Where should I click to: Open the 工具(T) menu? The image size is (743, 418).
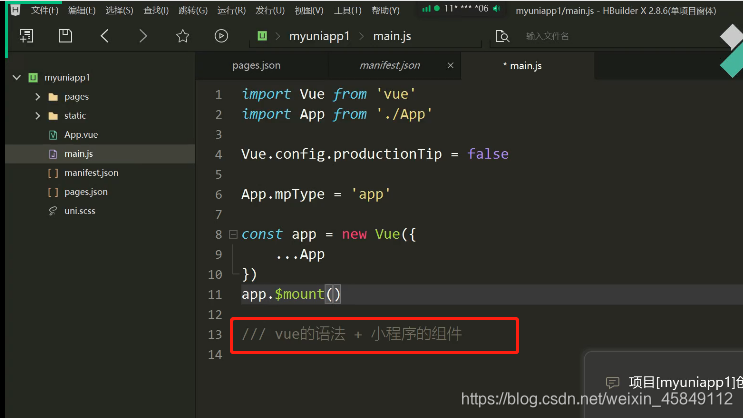[x=347, y=10]
